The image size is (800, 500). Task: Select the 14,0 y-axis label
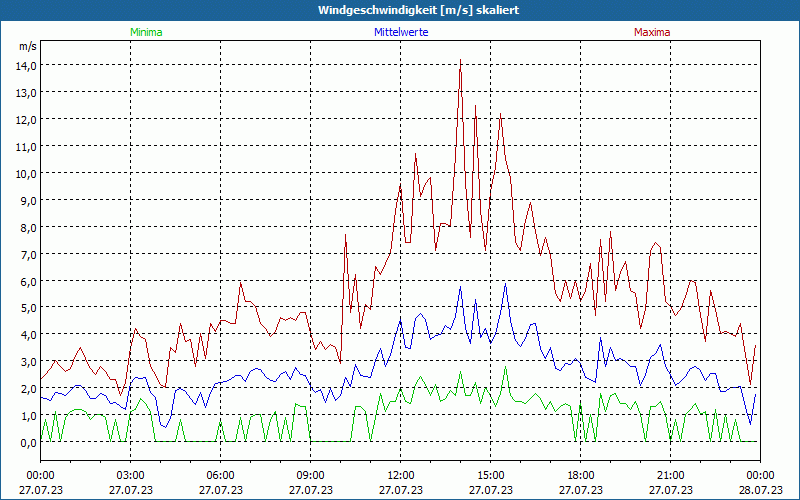[x=26, y=65]
